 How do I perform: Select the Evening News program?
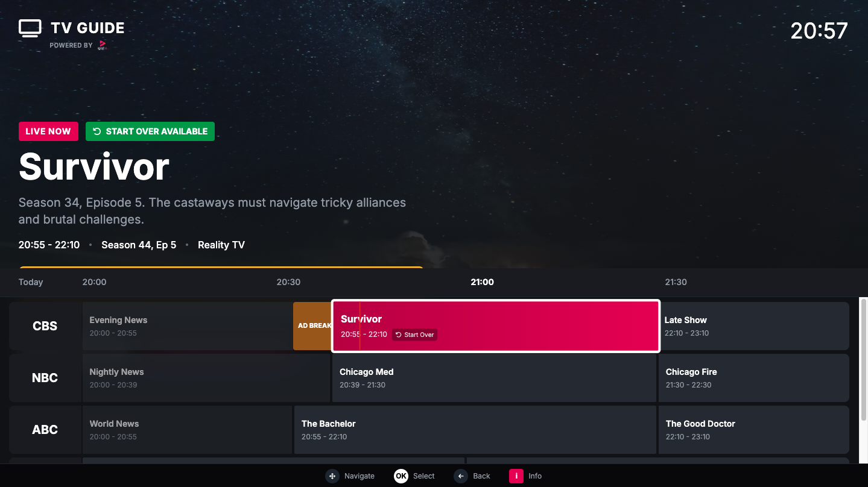coord(188,326)
